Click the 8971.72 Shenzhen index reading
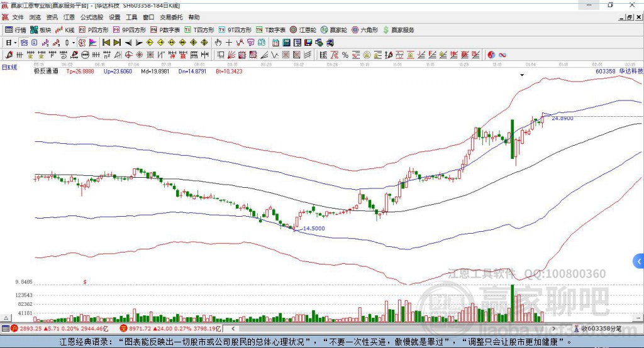 (140, 329)
